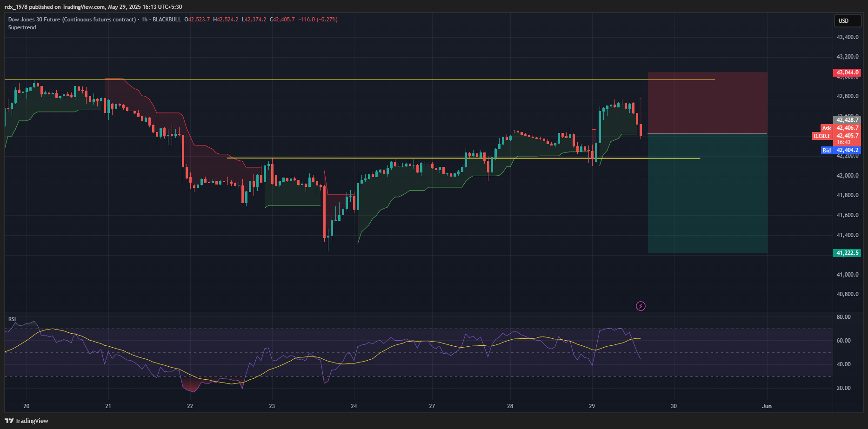Open the USD currency selector
Screen dimensions: 868x429
coord(847,20)
